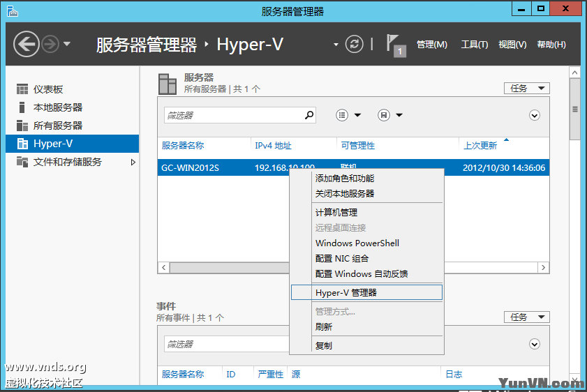
Task: Sort by 上次更新 column
Action: coord(480,146)
